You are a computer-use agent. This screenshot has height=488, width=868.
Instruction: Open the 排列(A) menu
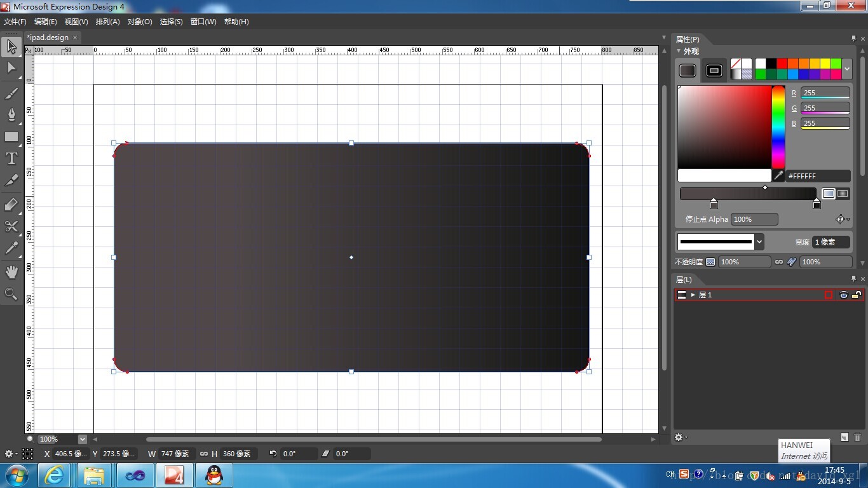(107, 22)
